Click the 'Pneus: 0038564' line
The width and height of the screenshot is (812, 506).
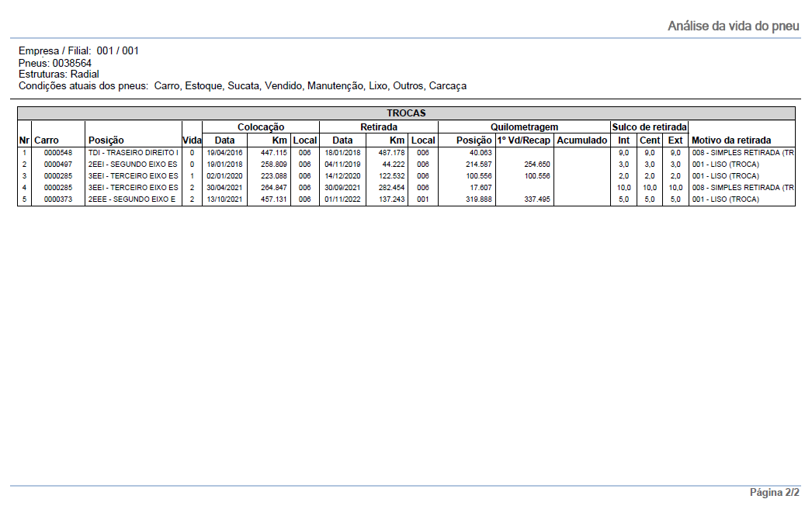[x=55, y=63]
